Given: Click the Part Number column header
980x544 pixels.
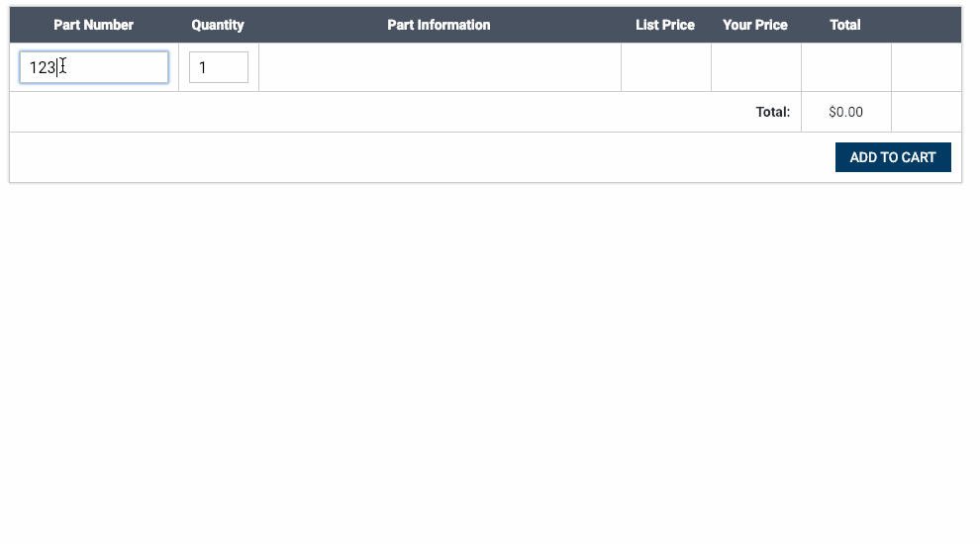Looking at the screenshot, I should pos(94,25).
